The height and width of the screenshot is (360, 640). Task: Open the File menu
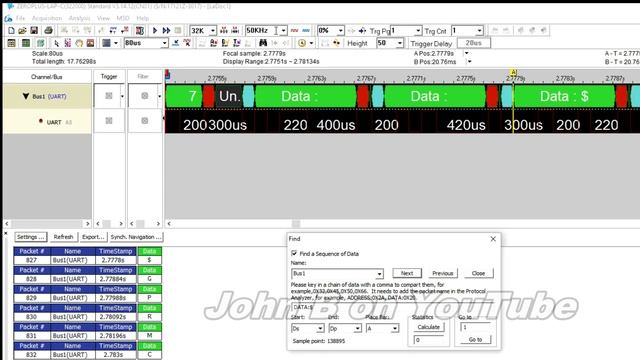[20, 18]
